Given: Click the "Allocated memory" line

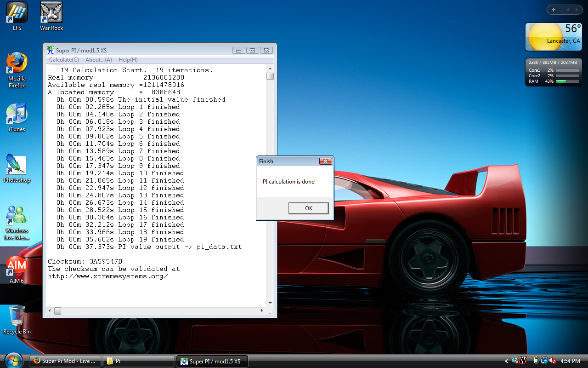Looking at the screenshot, I should 114,92.
